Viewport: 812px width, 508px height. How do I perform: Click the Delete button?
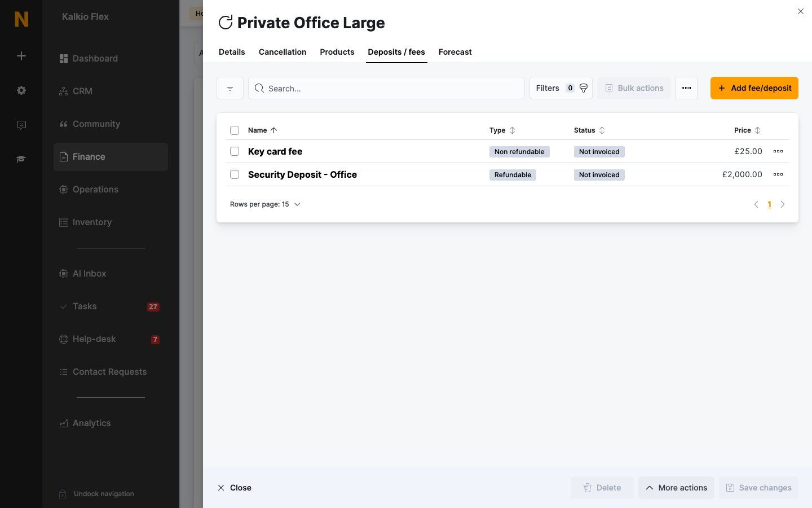coord(602,488)
